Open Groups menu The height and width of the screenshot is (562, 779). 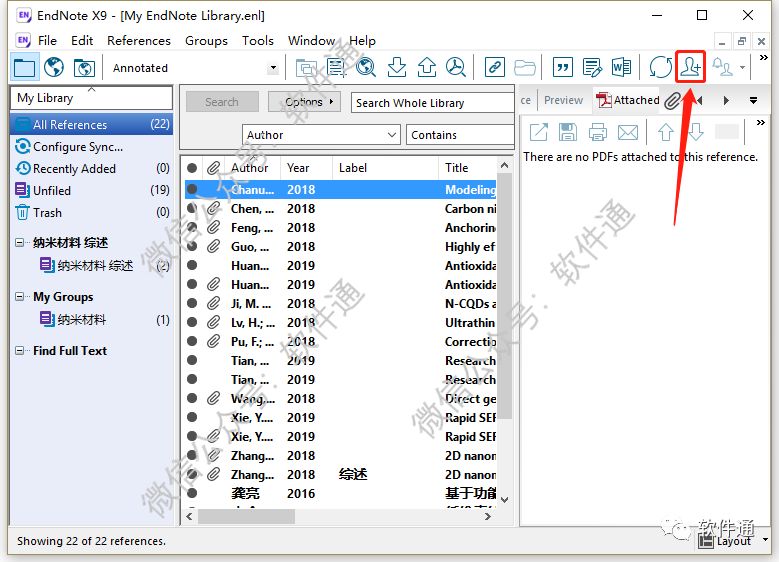coord(206,41)
